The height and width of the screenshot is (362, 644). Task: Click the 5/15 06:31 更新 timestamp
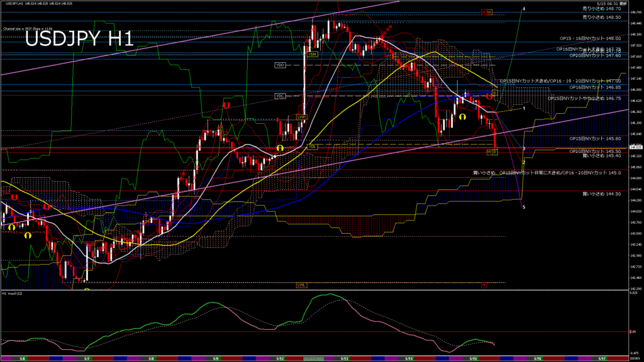[x=611, y=3]
